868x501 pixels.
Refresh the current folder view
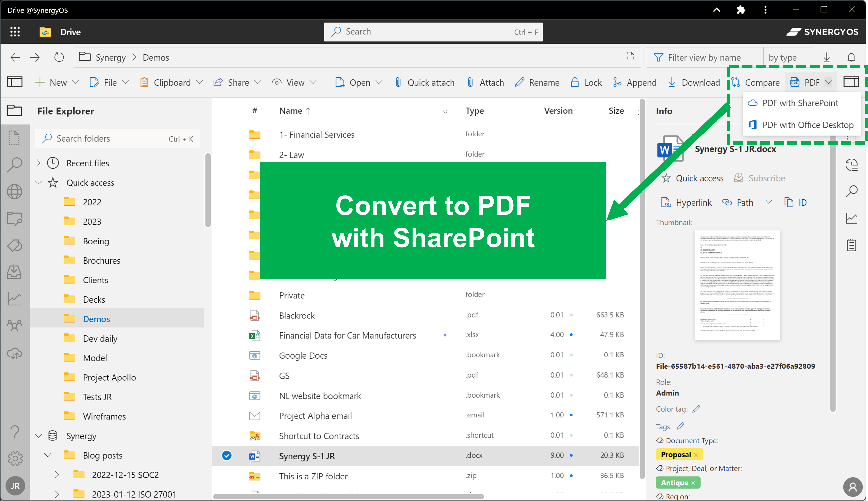coord(59,57)
